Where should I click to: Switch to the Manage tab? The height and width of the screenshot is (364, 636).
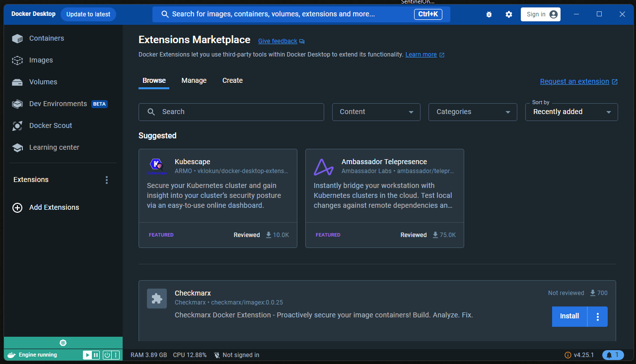click(x=194, y=80)
